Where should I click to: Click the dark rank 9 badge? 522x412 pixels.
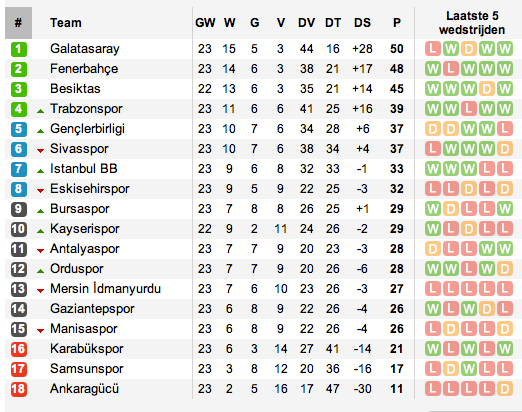(19, 209)
